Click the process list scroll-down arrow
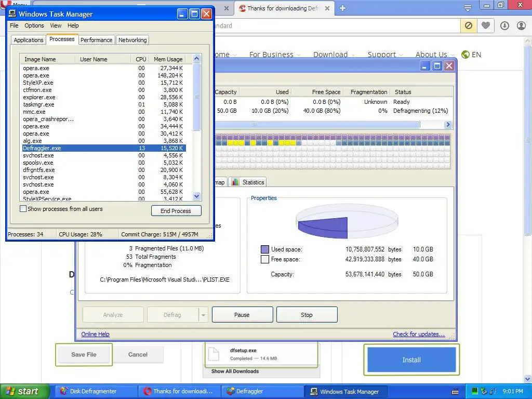Image resolution: width=532 pixels, height=399 pixels. (x=197, y=196)
